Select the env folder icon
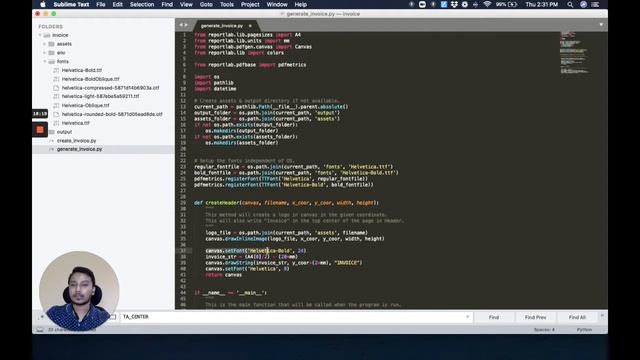The height and width of the screenshot is (360, 640). pos(51,53)
